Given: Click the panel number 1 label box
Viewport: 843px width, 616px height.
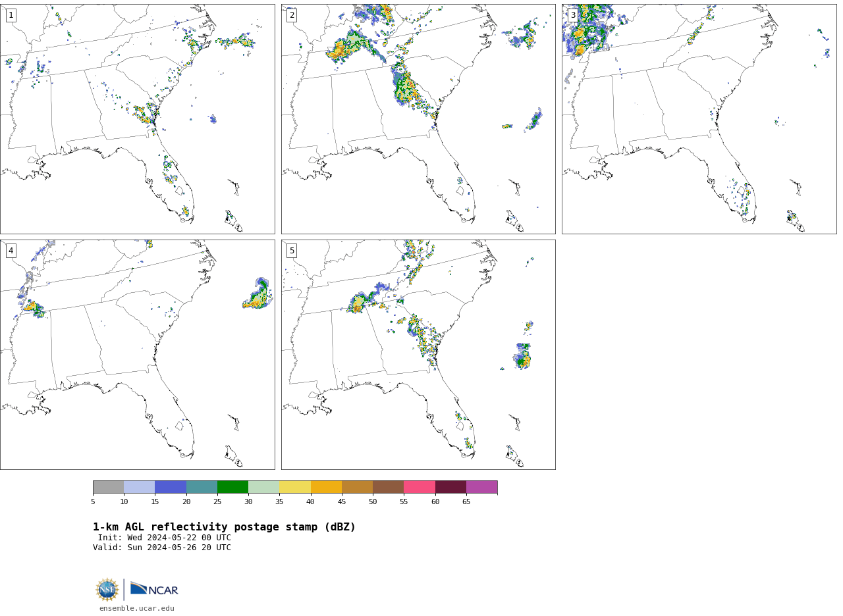Looking at the screenshot, I should (11, 15).
